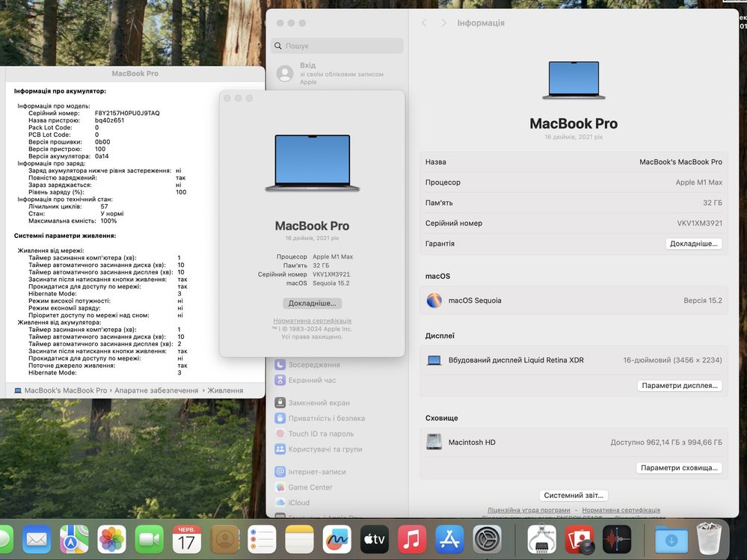Start FaceTime from the Dock
Viewport: 747px width, 560px height.
(149, 540)
